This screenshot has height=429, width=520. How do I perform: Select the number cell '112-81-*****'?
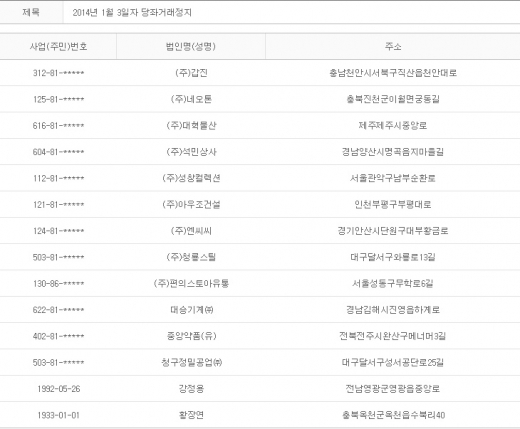point(58,178)
